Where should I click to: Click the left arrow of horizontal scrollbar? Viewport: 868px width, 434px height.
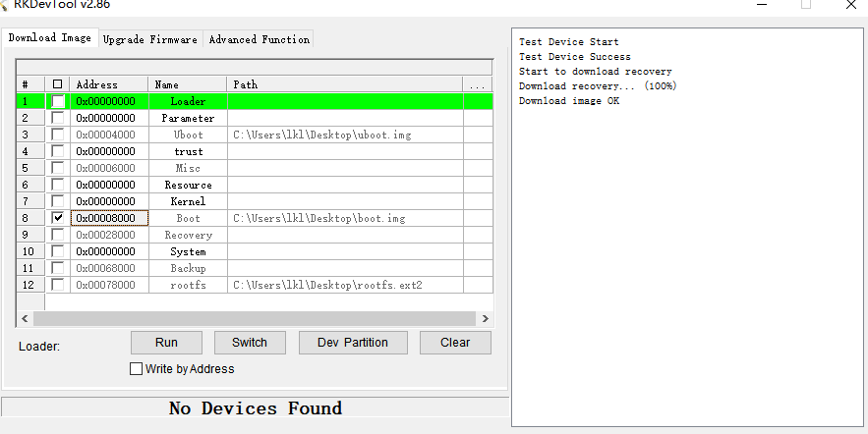tap(25, 318)
